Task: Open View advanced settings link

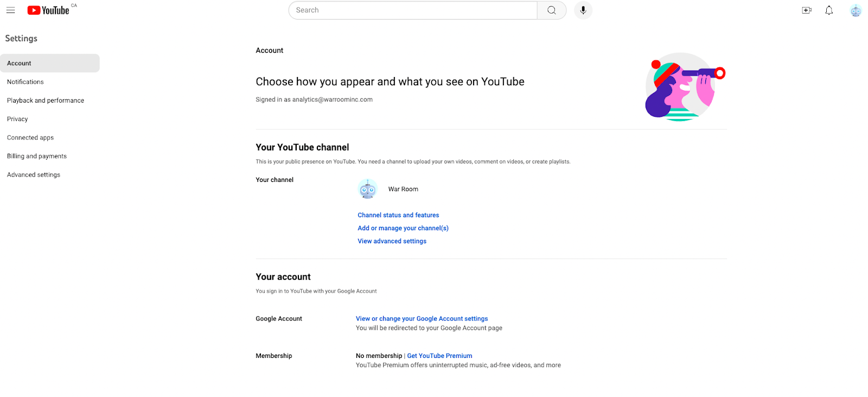Action: (392, 241)
